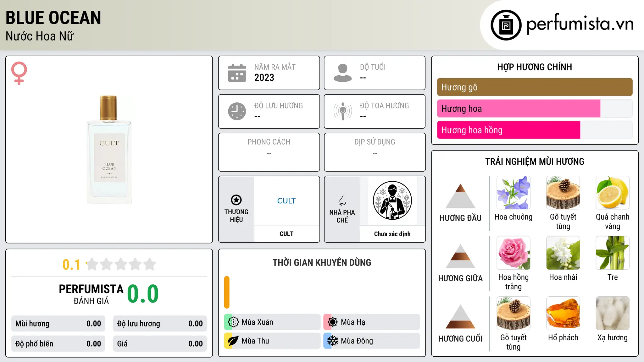
Task: Click the 'TRẢI NGHIỆM MÙI HƯƠNG' heading
Action: [535, 162]
